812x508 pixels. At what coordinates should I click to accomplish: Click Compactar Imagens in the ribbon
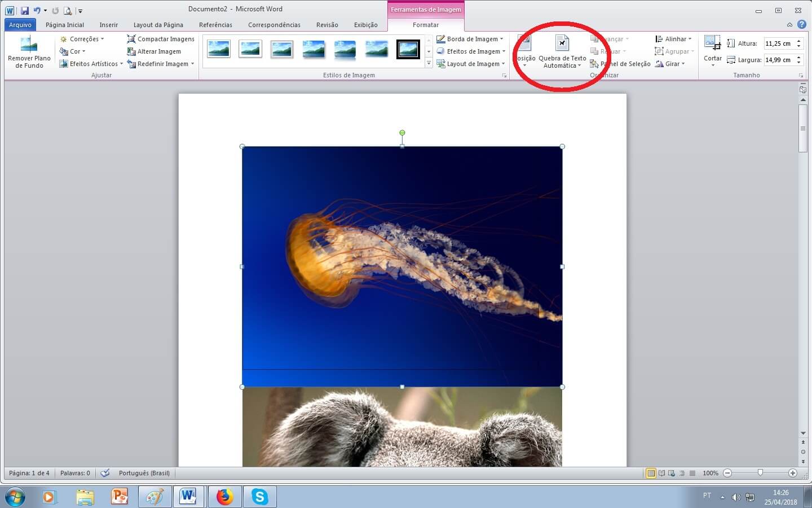pos(161,39)
